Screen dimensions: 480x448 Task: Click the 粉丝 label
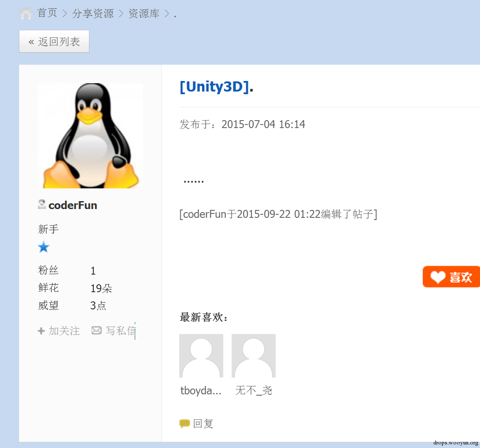[x=48, y=270]
